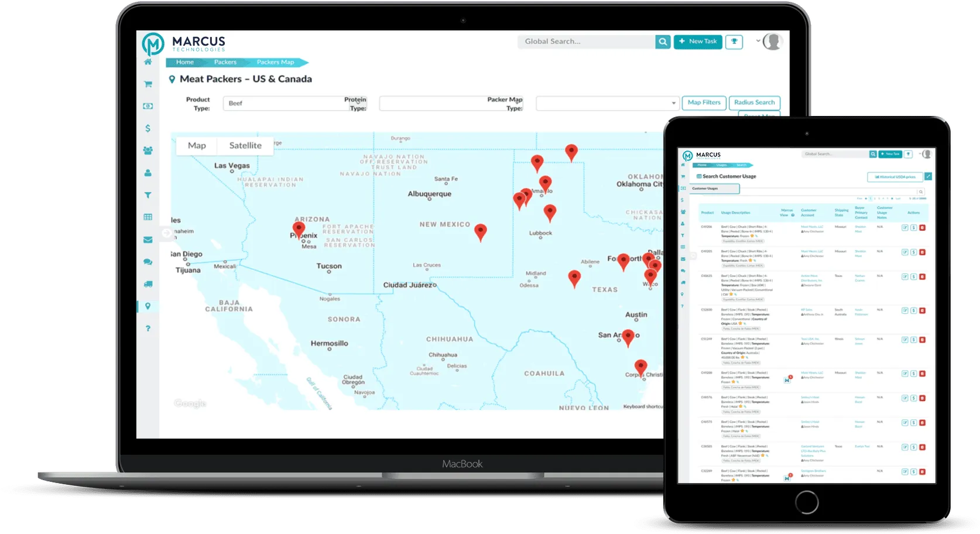The width and height of the screenshot is (980, 534).
Task: Open the Product Type Beef combo box
Action: pyautogui.click(x=281, y=104)
